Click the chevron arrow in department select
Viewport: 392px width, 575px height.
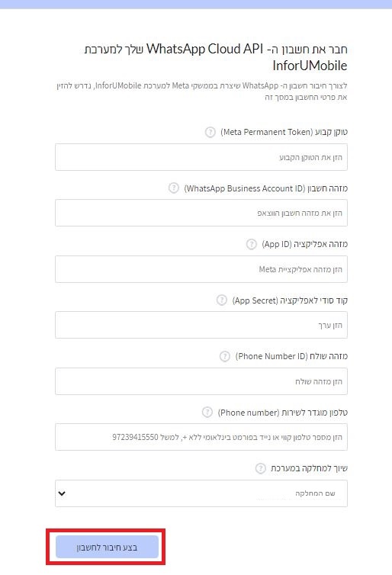click(62, 493)
